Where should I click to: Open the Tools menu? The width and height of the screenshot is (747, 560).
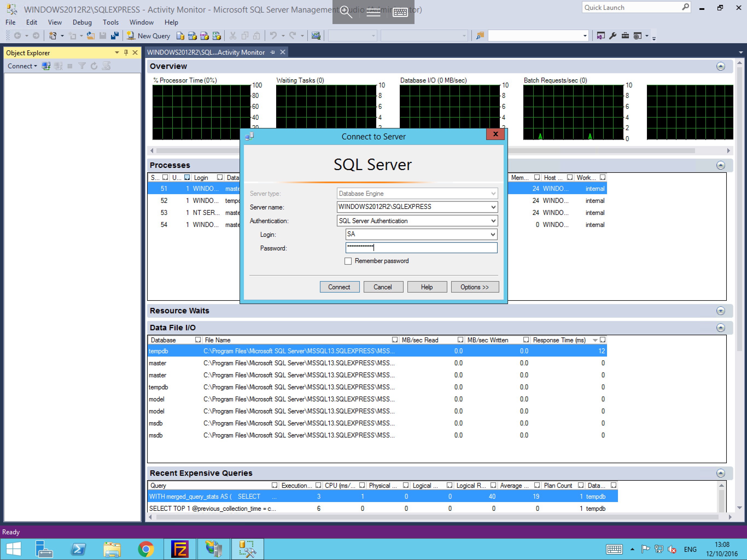point(110,22)
